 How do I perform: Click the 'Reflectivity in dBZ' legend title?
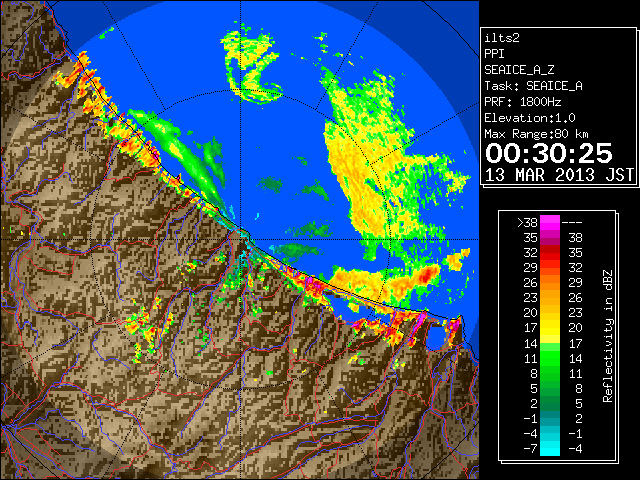tap(607, 336)
